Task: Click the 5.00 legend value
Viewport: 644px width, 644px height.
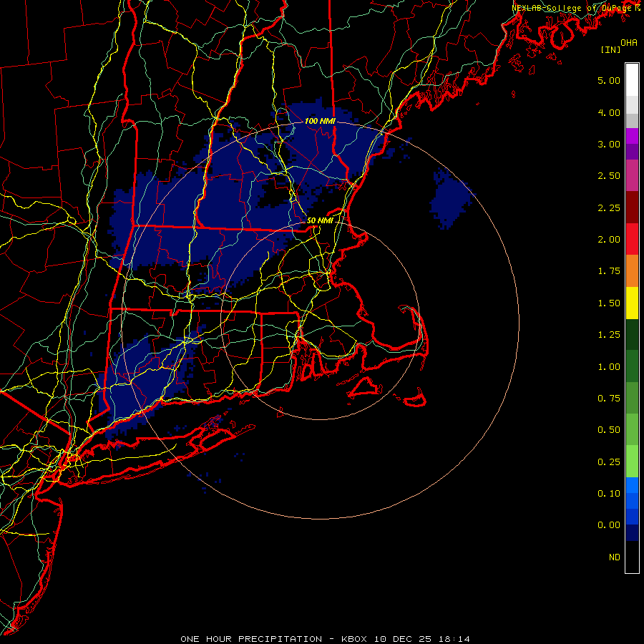Action: point(609,80)
